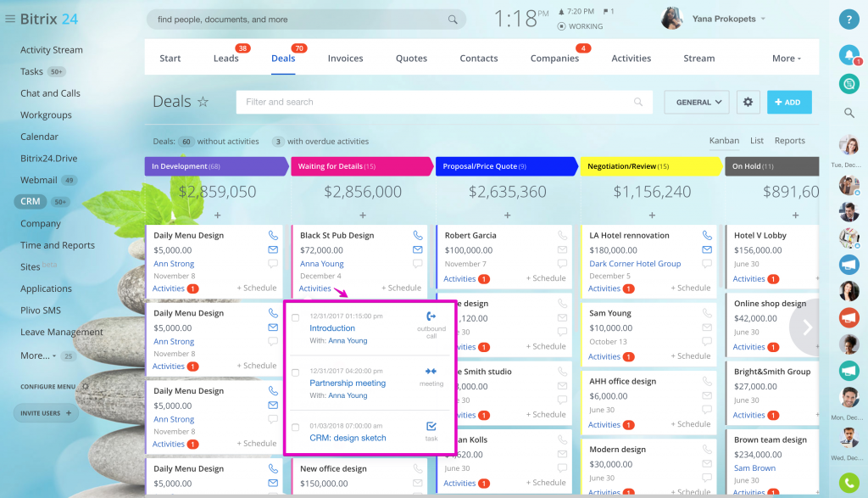Select the In Development stage header

pyautogui.click(x=216, y=166)
